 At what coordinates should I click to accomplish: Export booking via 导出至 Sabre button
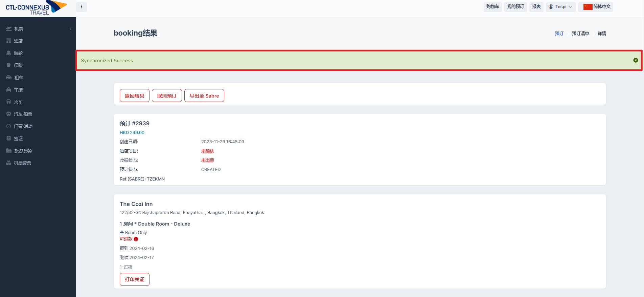pyautogui.click(x=204, y=96)
